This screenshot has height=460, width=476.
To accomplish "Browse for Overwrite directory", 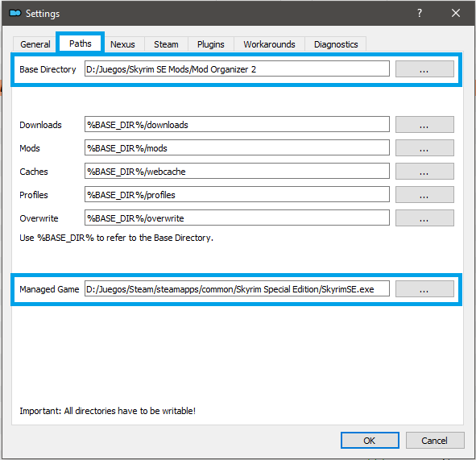I will pos(424,218).
